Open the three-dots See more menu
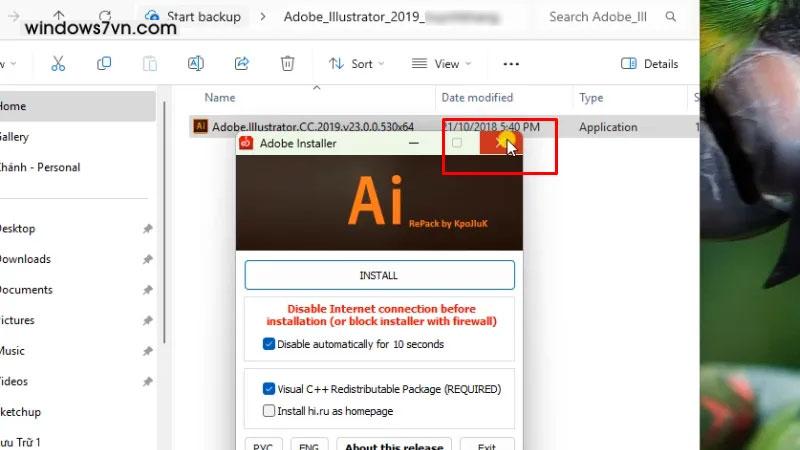800x450 pixels. (511, 64)
